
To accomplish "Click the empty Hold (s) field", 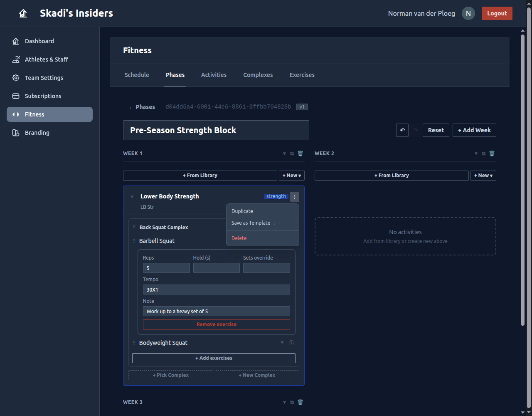I will pos(217,268).
